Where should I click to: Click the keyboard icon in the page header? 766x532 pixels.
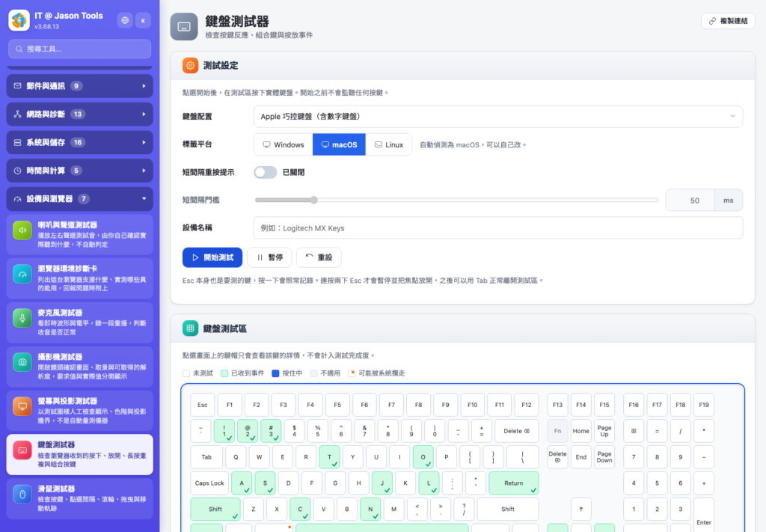click(184, 26)
